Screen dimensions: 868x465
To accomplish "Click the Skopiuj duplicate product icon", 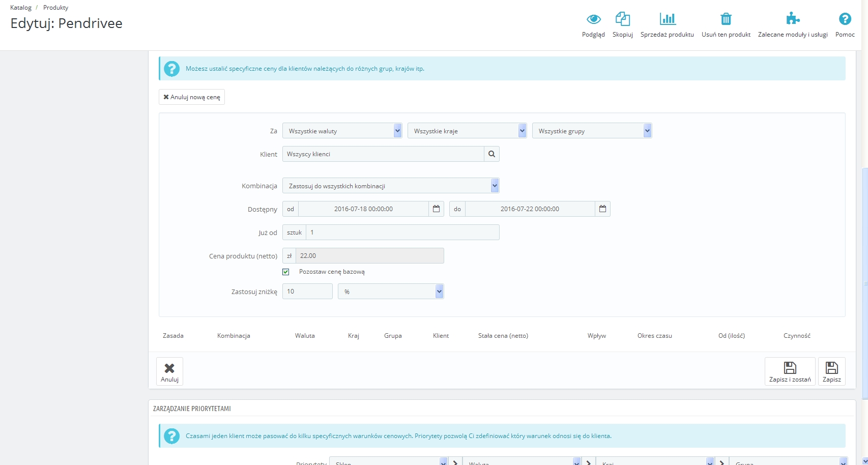I will pos(622,20).
